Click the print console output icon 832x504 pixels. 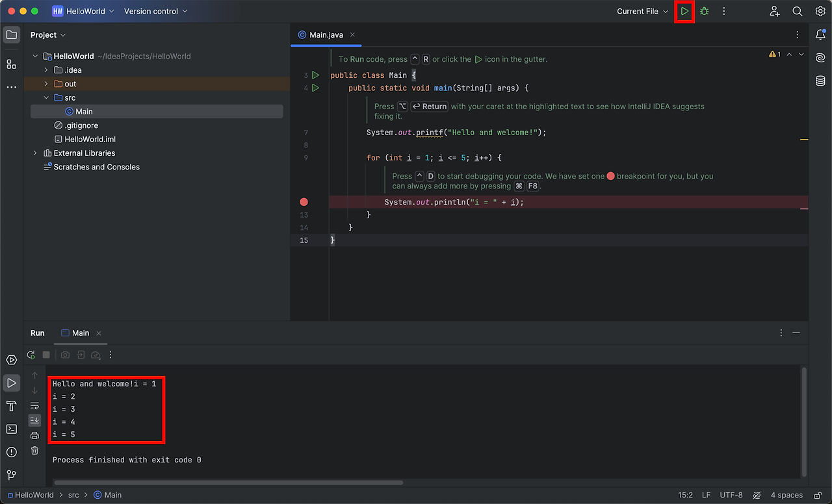tap(35, 435)
